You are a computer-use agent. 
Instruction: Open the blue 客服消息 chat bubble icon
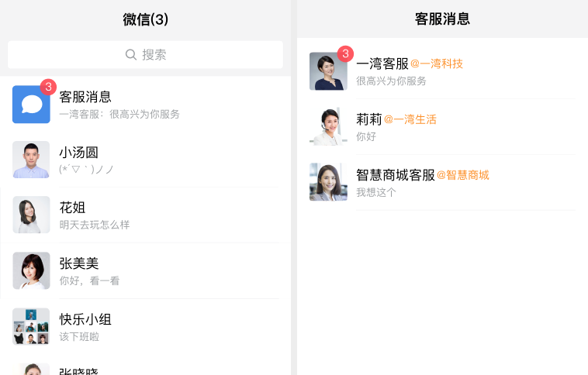(x=31, y=105)
